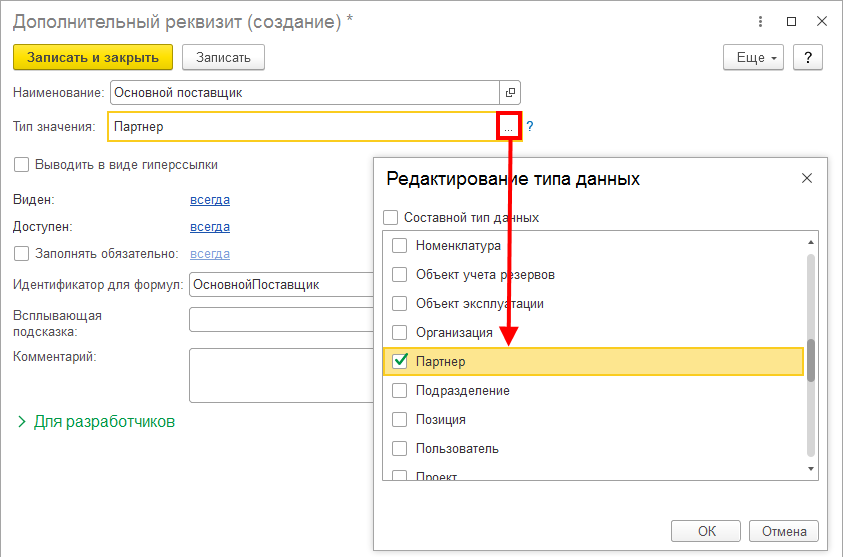The image size is (843, 557).
Task: Uncheck the Партнер type checkbox
Action: pyautogui.click(x=400, y=361)
